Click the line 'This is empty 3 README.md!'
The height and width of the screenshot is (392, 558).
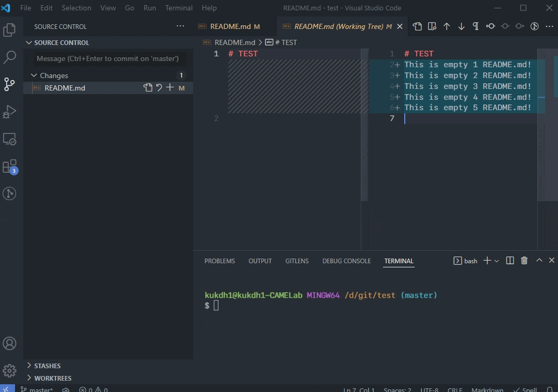467,86
